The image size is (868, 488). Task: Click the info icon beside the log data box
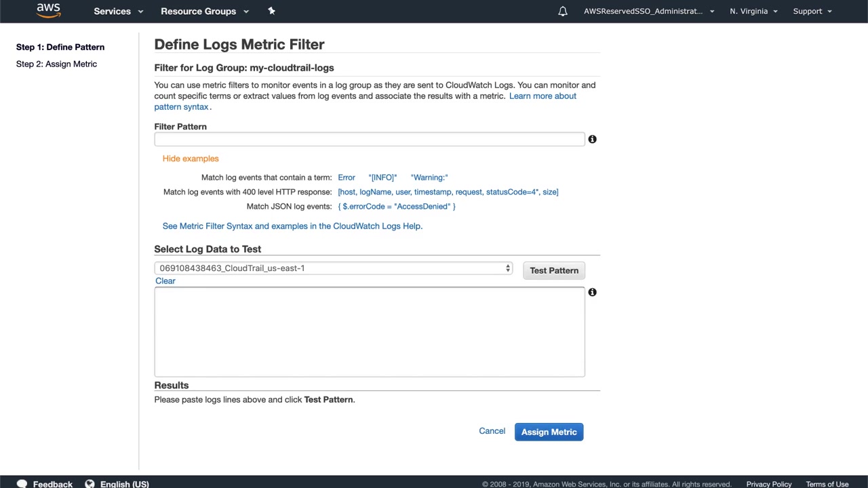pyautogui.click(x=592, y=292)
